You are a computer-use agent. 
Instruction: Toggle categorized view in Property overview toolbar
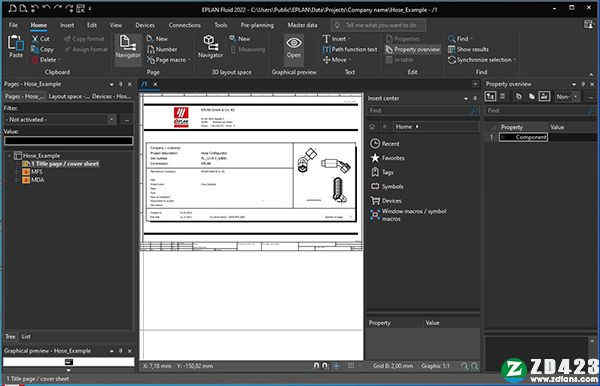pyautogui.click(x=490, y=97)
